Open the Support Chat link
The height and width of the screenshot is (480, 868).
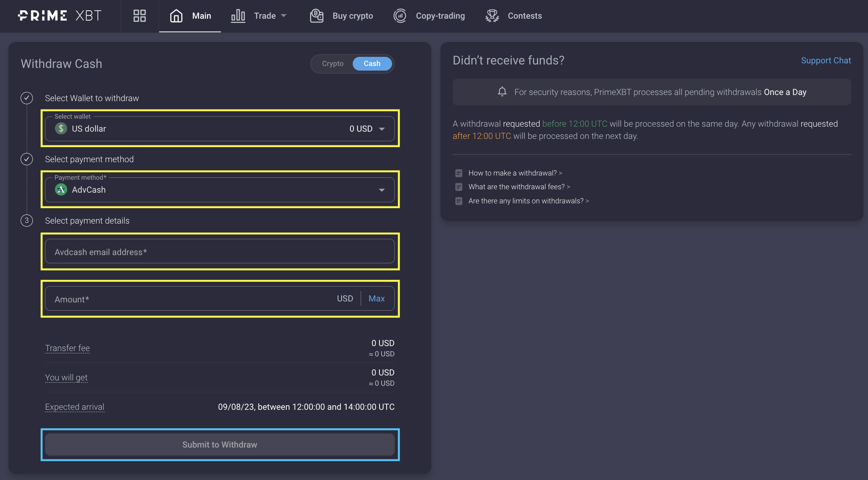pos(826,60)
